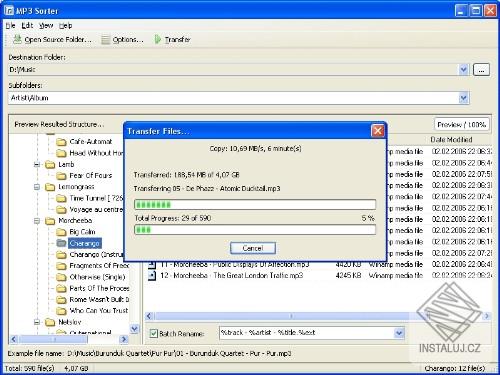This screenshot has height=375, width=500.
Task: Click file list scroll left arrow
Action: point(149,316)
